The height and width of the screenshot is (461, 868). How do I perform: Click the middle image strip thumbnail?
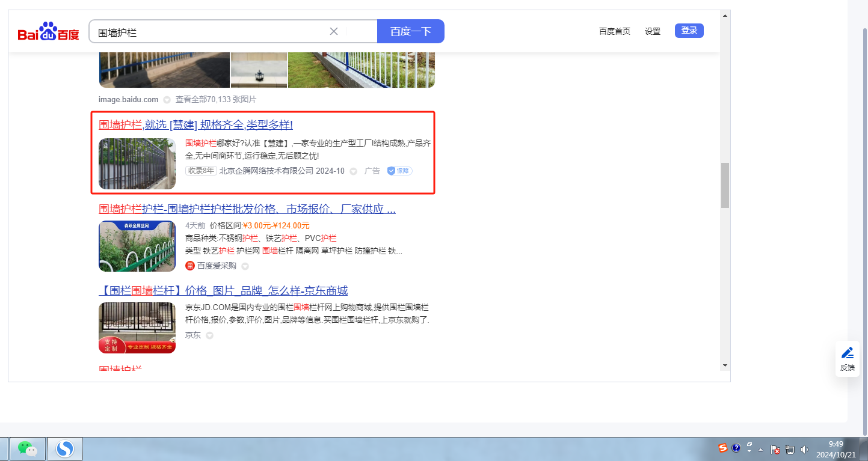(x=259, y=70)
